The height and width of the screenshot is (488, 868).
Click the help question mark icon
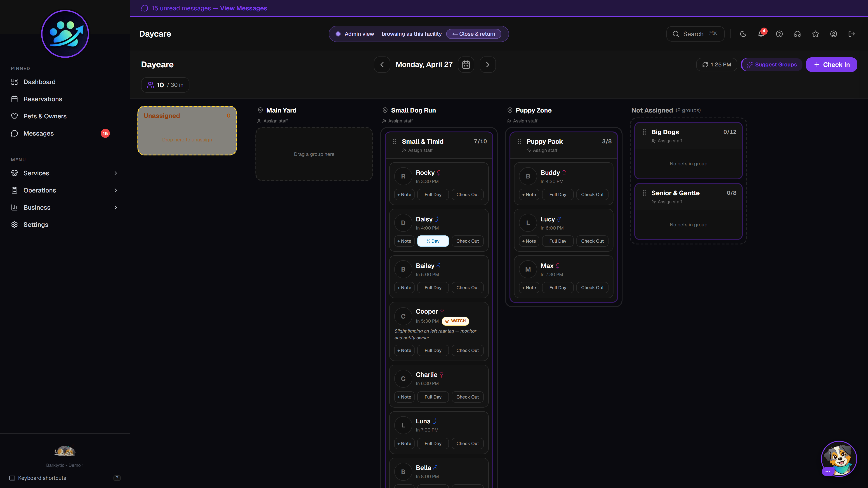[779, 34]
